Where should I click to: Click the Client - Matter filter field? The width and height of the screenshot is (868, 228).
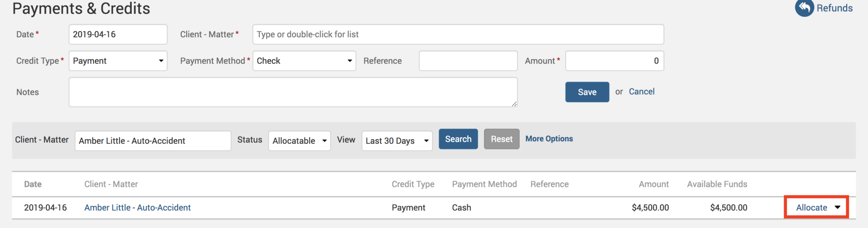153,141
